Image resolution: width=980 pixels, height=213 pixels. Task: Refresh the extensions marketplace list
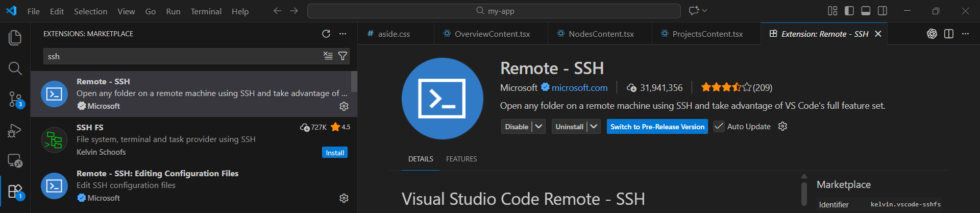click(x=326, y=34)
